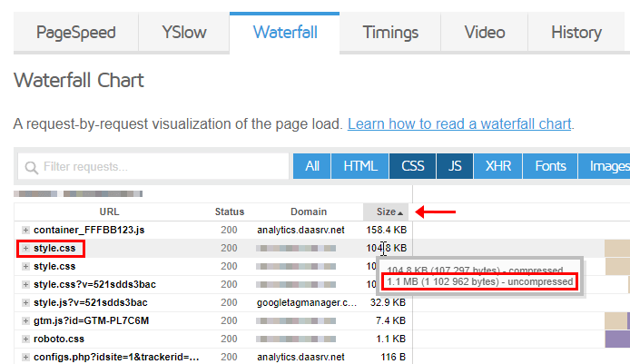Expand the style.js?v=521sdds3bac row

coord(25,302)
